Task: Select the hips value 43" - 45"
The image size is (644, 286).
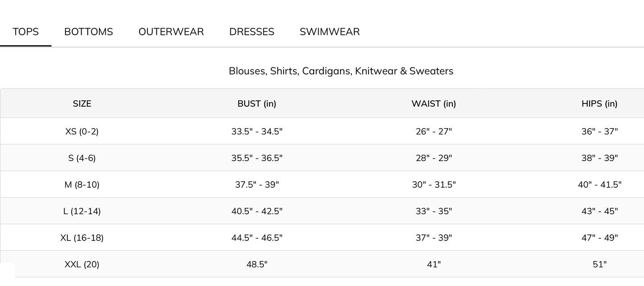Action: (x=599, y=211)
